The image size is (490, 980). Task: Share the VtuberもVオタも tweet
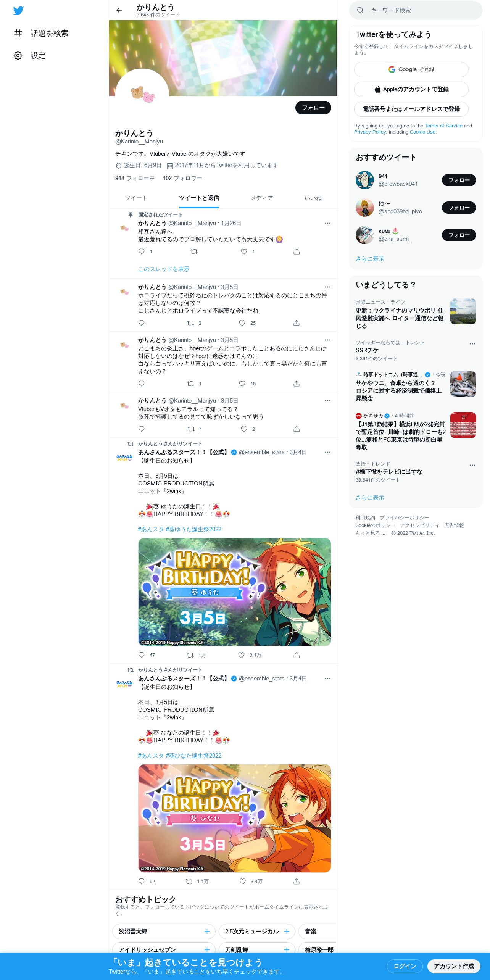click(297, 429)
